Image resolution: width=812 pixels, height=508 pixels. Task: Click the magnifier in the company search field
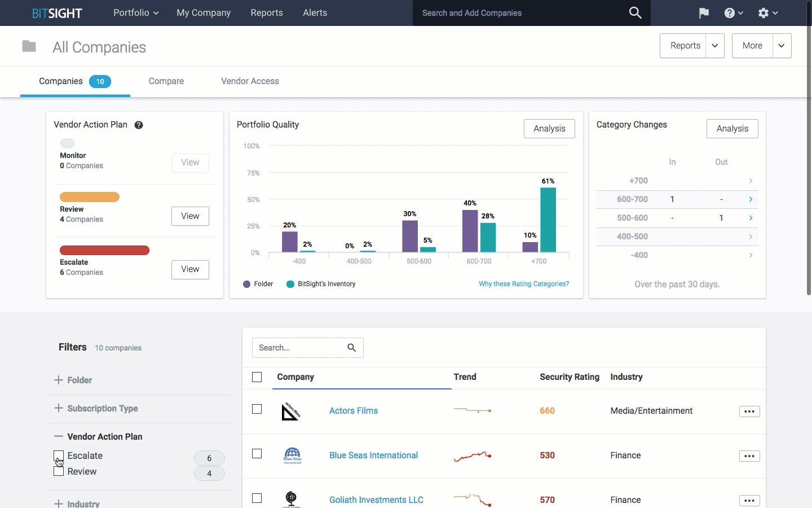point(352,348)
